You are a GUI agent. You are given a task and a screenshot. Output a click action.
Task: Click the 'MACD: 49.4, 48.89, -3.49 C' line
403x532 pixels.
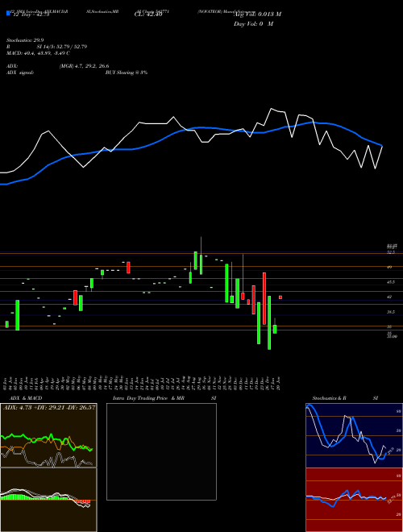tap(39, 53)
